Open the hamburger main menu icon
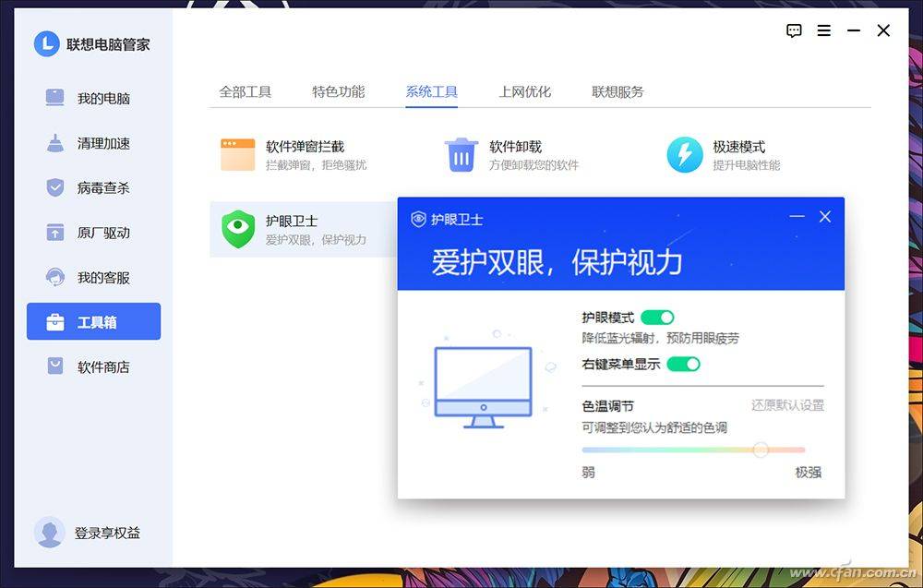 click(824, 30)
